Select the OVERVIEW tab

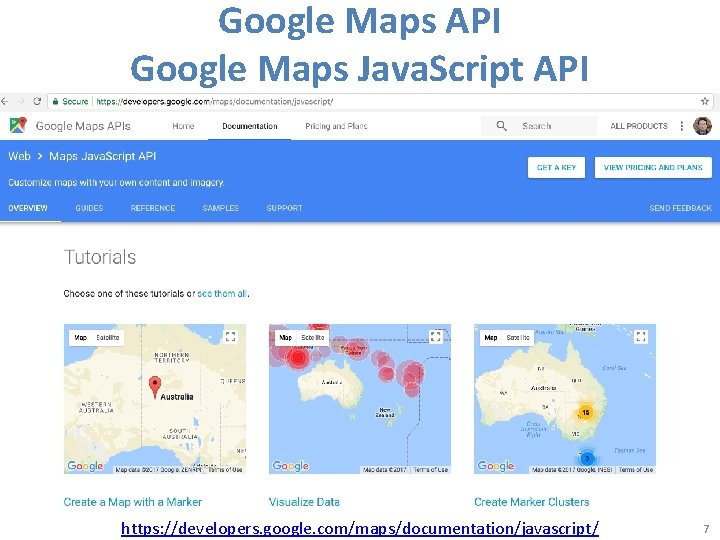pyautogui.click(x=28, y=208)
